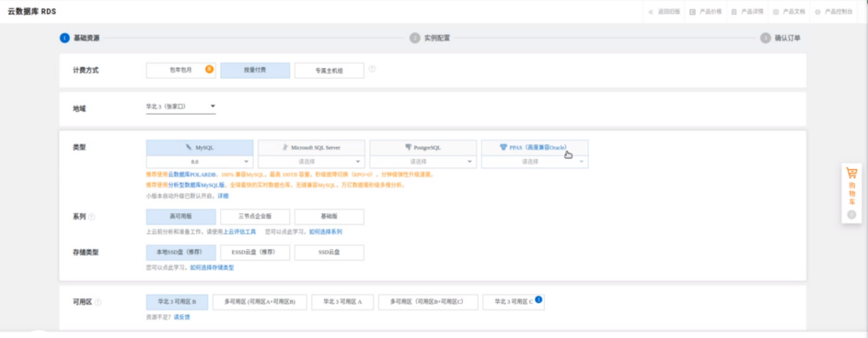Click the PostgreSQL elephant icon
This screenshot has width=868, height=338.
(x=408, y=147)
